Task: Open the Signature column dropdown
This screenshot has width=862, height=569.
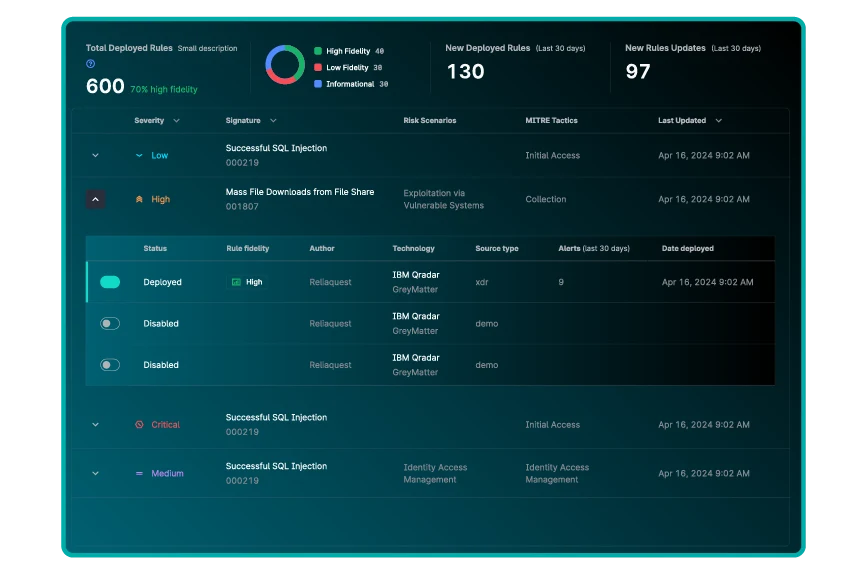Action: pos(273,120)
